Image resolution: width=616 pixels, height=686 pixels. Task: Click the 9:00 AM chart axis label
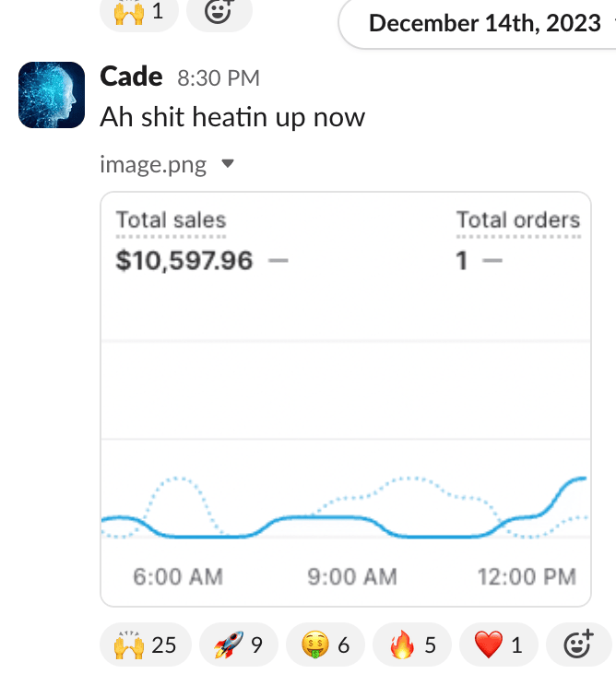(352, 577)
